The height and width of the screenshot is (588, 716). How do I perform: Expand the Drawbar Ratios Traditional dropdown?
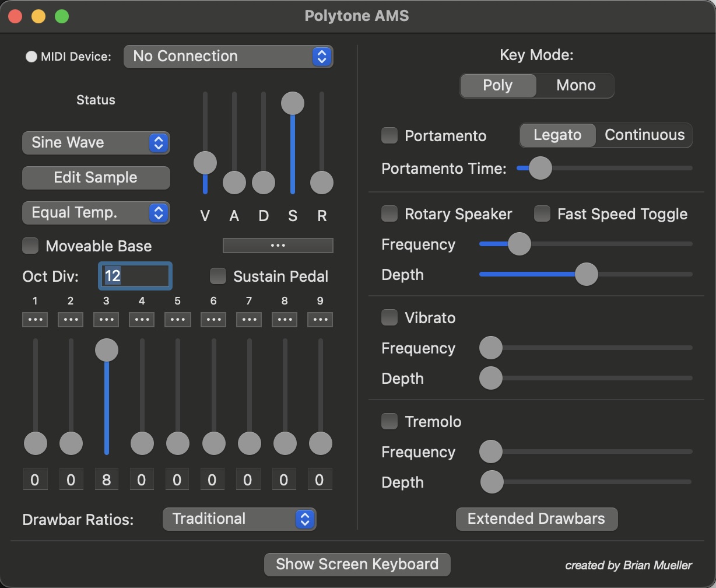239,519
